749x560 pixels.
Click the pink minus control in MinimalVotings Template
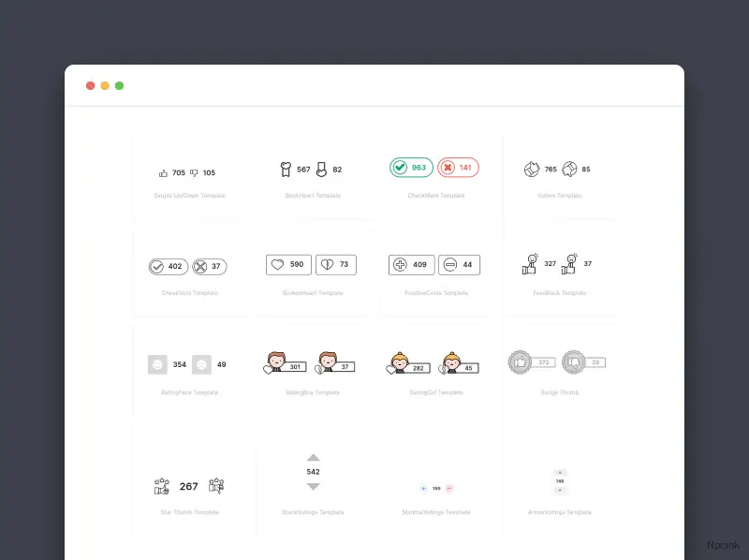click(x=448, y=488)
